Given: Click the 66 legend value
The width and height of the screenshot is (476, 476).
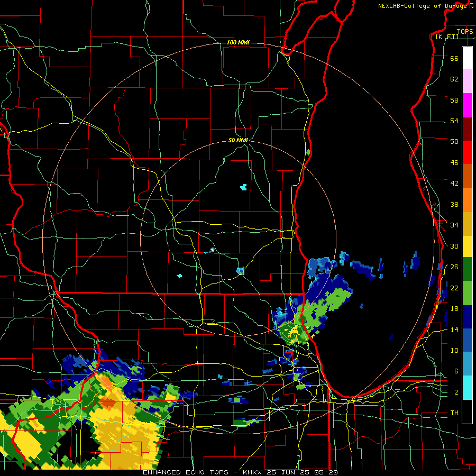Looking at the screenshot, I should (454, 58).
